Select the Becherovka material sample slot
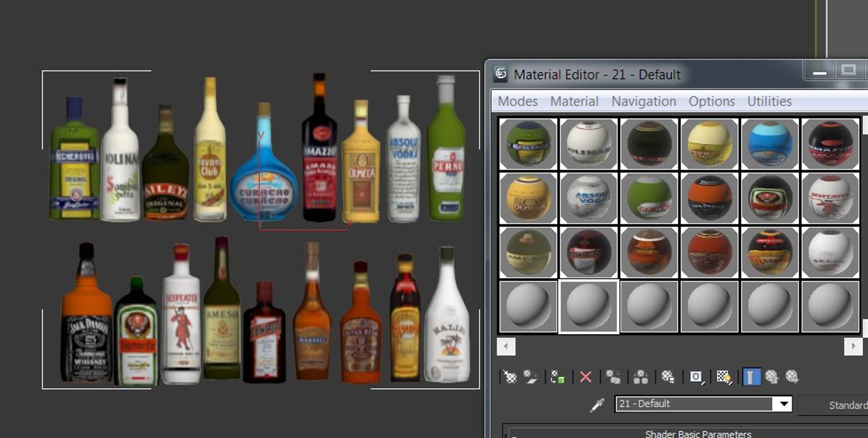 coord(528,144)
